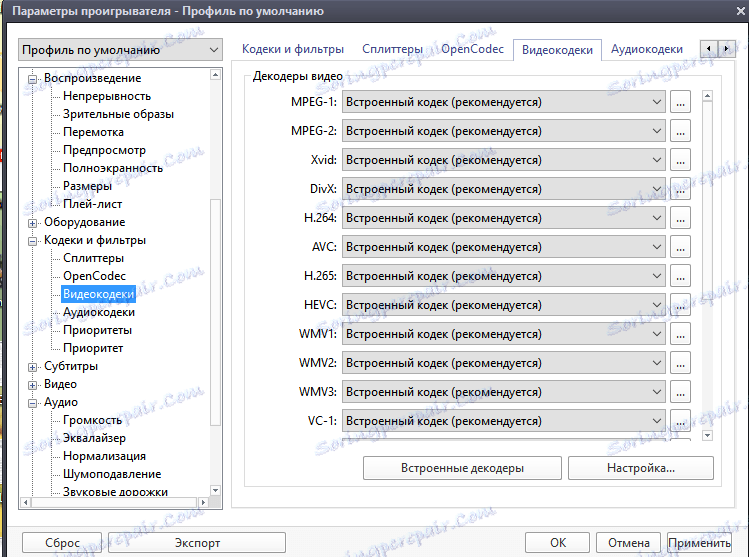
Task: Select Эквалайзер tree item
Action: 95,438
